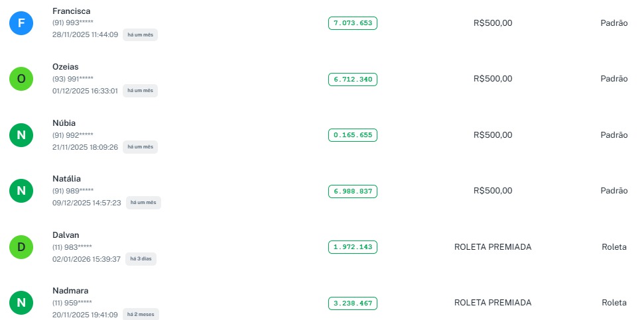The width and height of the screenshot is (644, 320).
Task: Click Natália's name in the list
Action: [66, 179]
